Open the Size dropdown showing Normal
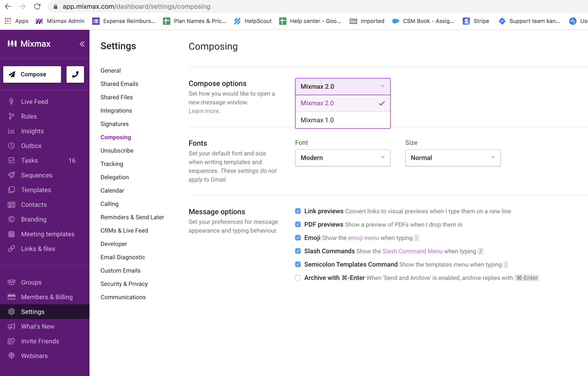Image resolution: width=588 pixels, height=376 pixels. pyautogui.click(x=452, y=158)
